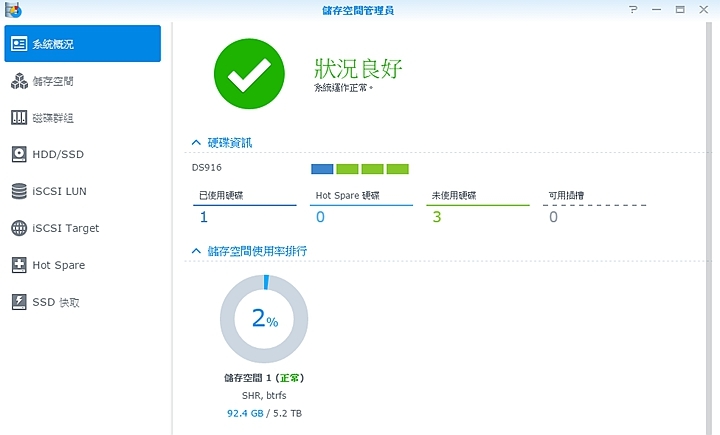Click the green checkmark status icon

pos(249,73)
